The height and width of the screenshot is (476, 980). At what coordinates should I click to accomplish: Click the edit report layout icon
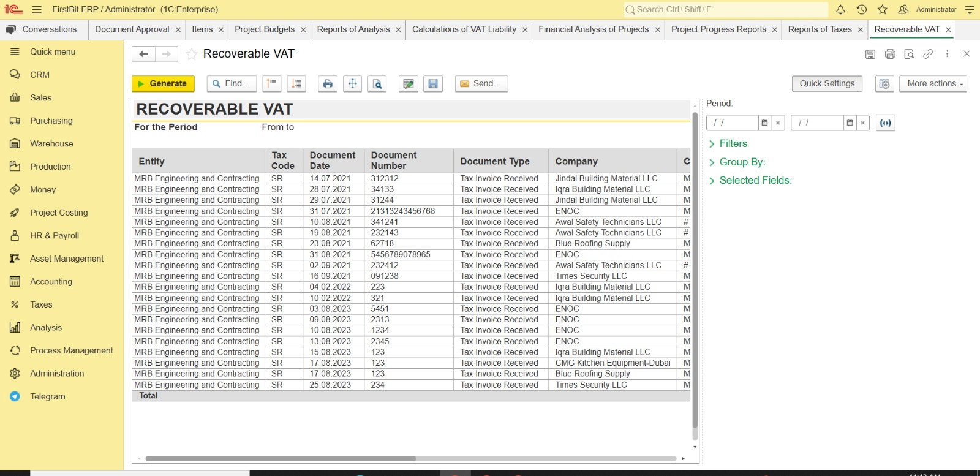pos(409,84)
